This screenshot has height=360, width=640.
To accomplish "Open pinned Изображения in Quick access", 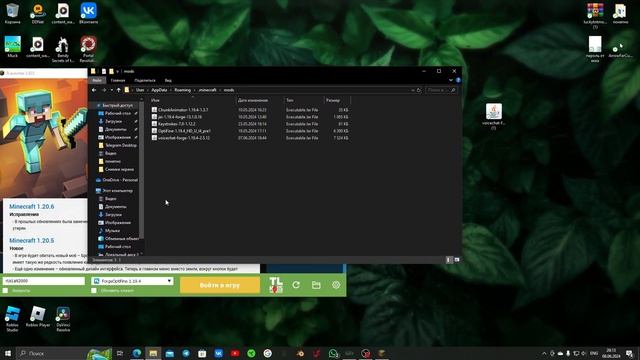I will pos(118,137).
